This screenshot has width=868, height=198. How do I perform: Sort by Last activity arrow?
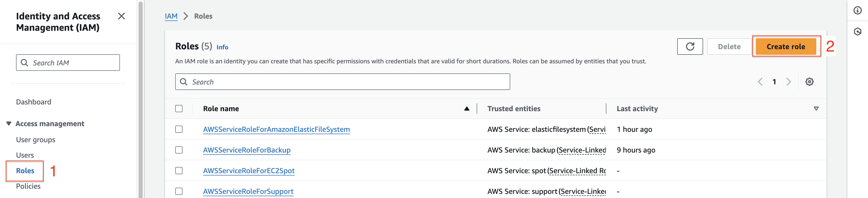click(816, 109)
